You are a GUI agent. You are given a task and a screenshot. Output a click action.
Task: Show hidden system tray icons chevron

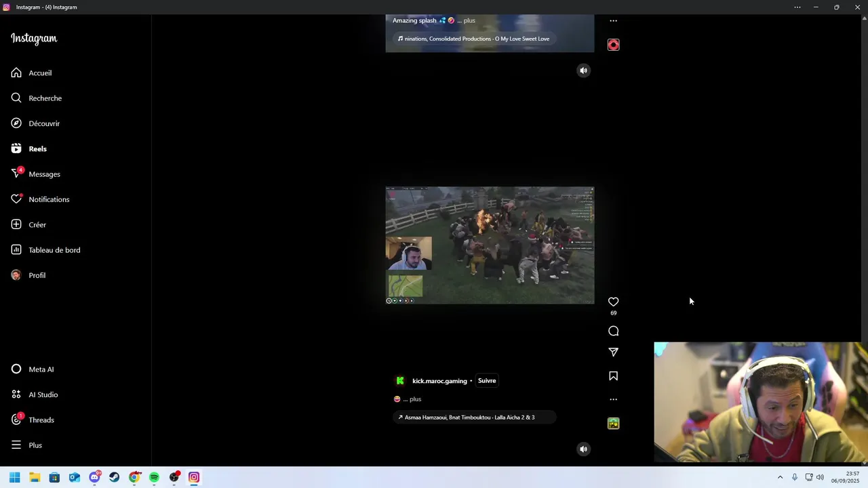coord(780,477)
